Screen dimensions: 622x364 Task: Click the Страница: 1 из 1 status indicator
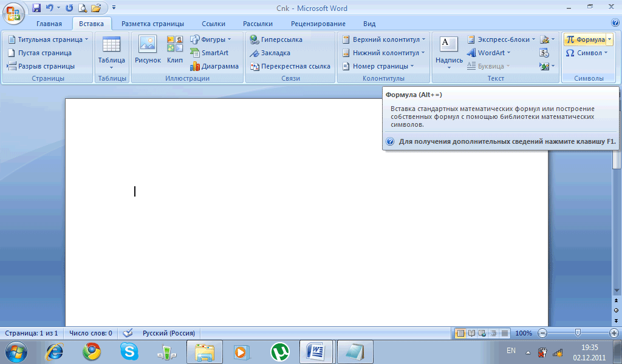coord(32,333)
